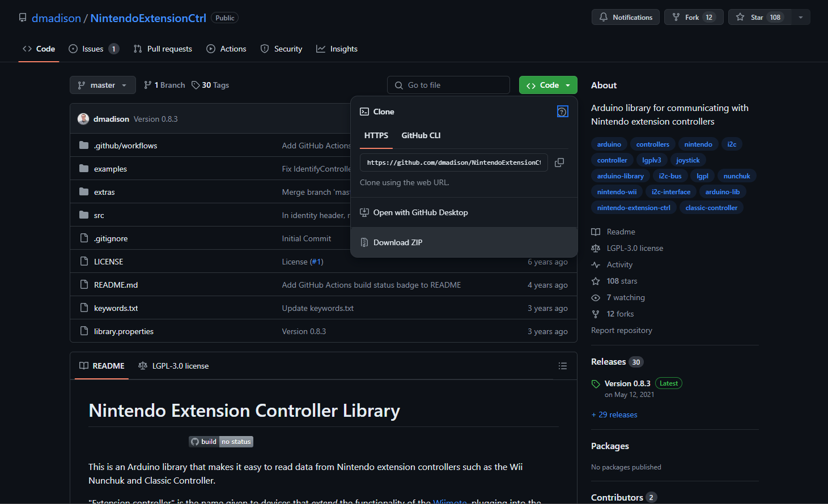Click the classic-controller topic tag

[x=711, y=208]
